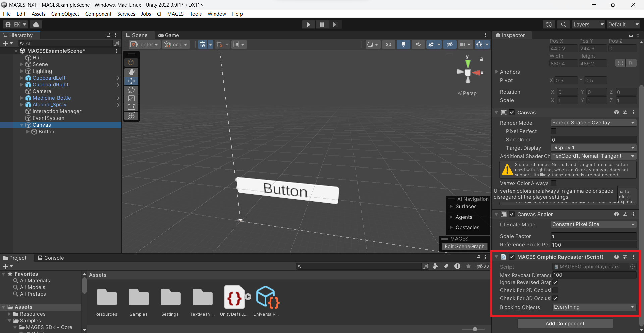Image resolution: width=644 pixels, height=333 pixels.
Task: Open the undo history icon
Action: 549,25
